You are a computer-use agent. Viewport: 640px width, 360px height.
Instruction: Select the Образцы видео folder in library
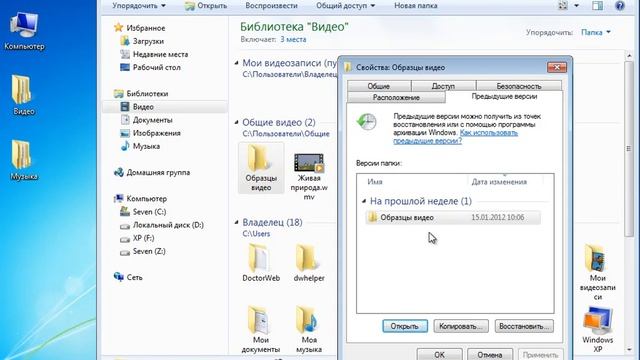261,168
